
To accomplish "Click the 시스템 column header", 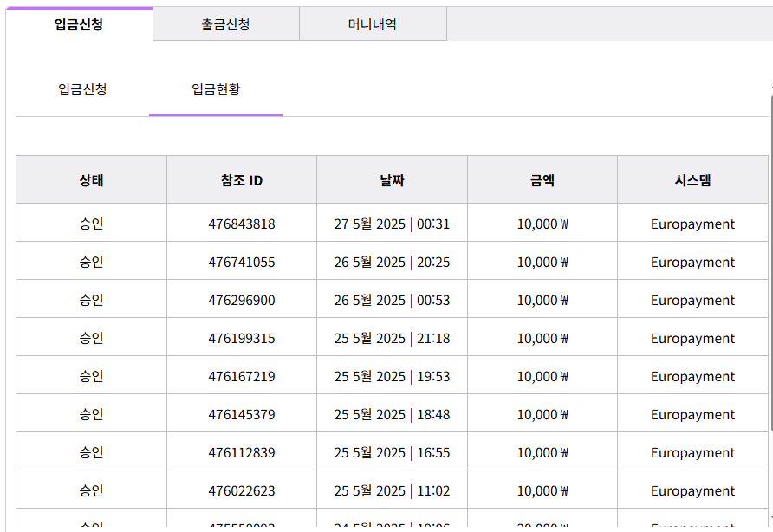I will 692,180.
